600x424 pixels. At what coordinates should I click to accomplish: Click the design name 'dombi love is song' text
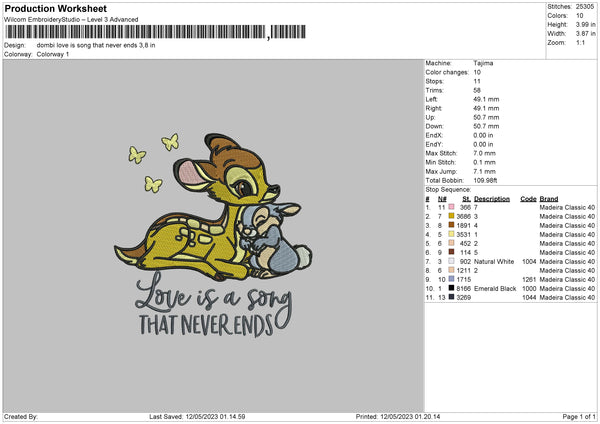click(96, 45)
